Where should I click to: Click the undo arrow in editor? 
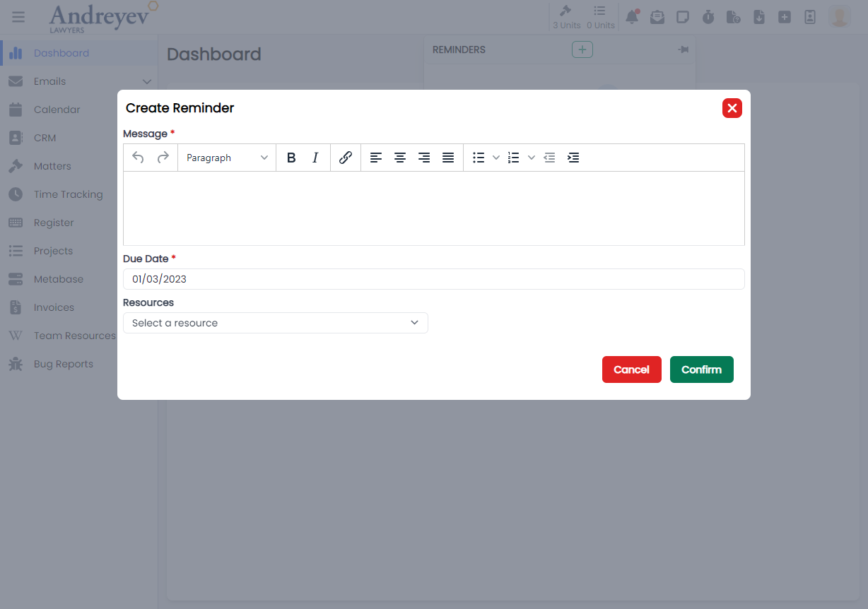(139, 158)
